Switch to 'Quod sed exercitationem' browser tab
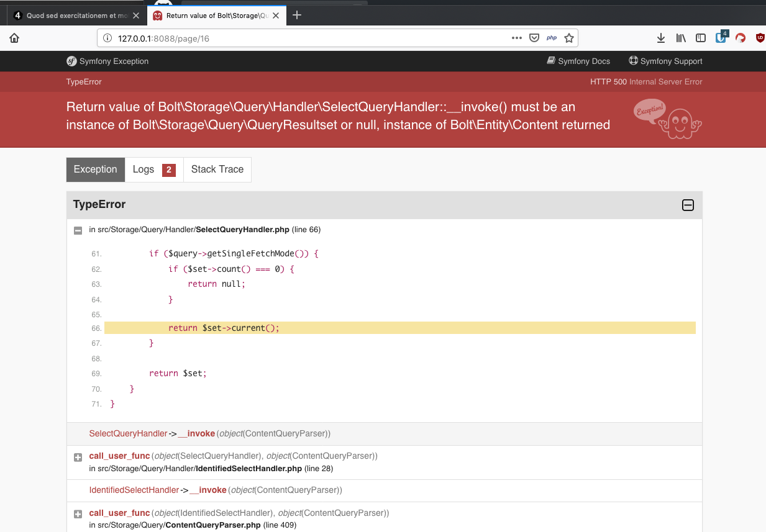 pos(77,16)
